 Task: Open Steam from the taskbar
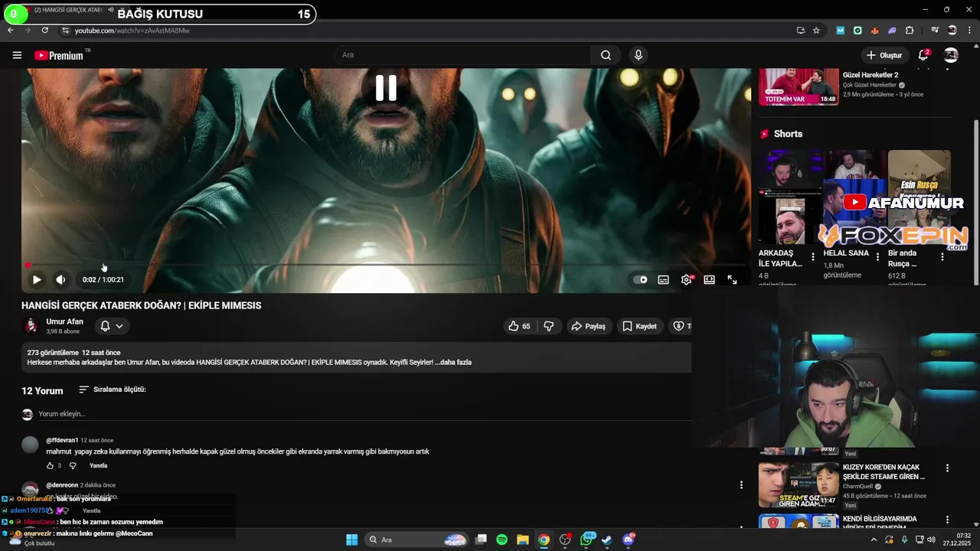(x=606, y=540)
